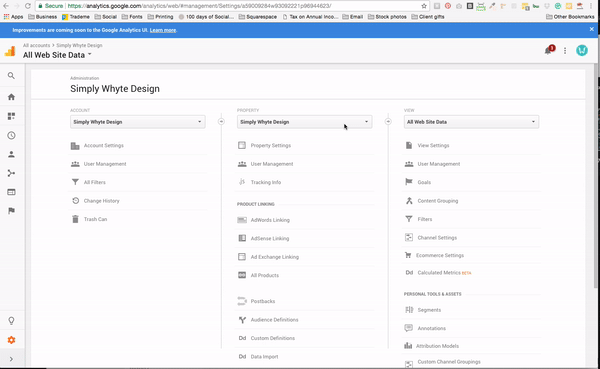Open Real-time reports clock icon
This screenshot has width=600, height=369.
pyautogui.click(x=11, y=136)
